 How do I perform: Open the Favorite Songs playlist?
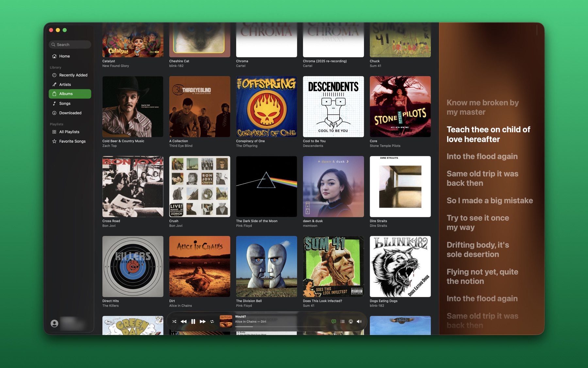pyautogui.click(x=70, y=141)
